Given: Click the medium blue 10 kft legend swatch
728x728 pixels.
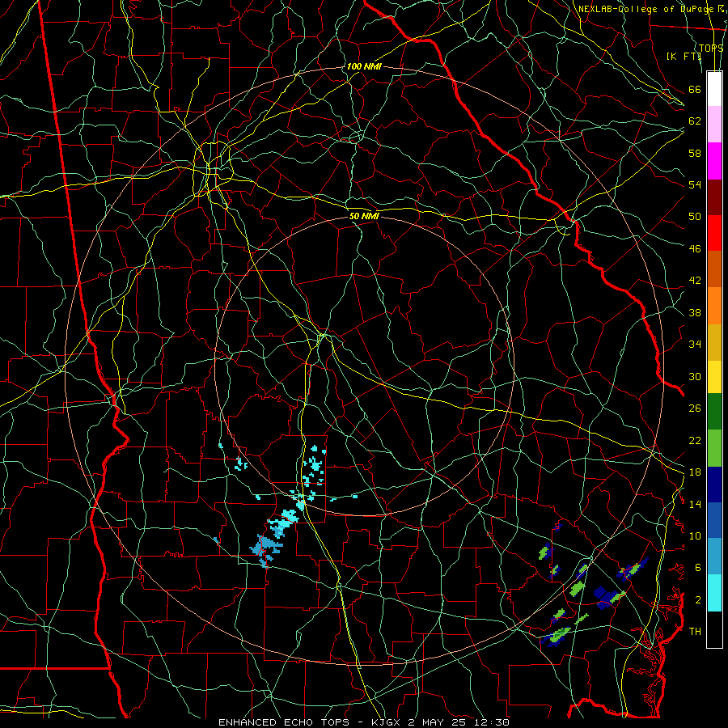Looking at the screenshot, I should (714, 520).
